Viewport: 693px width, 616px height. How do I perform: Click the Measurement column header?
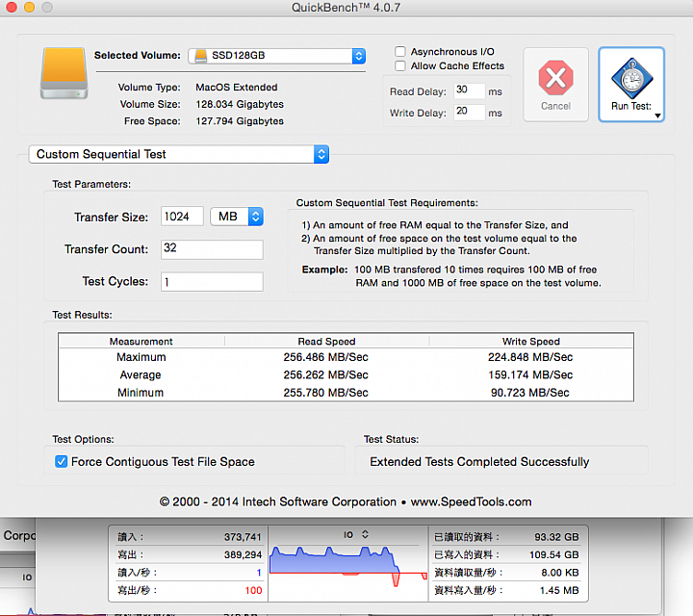[141, 341]
